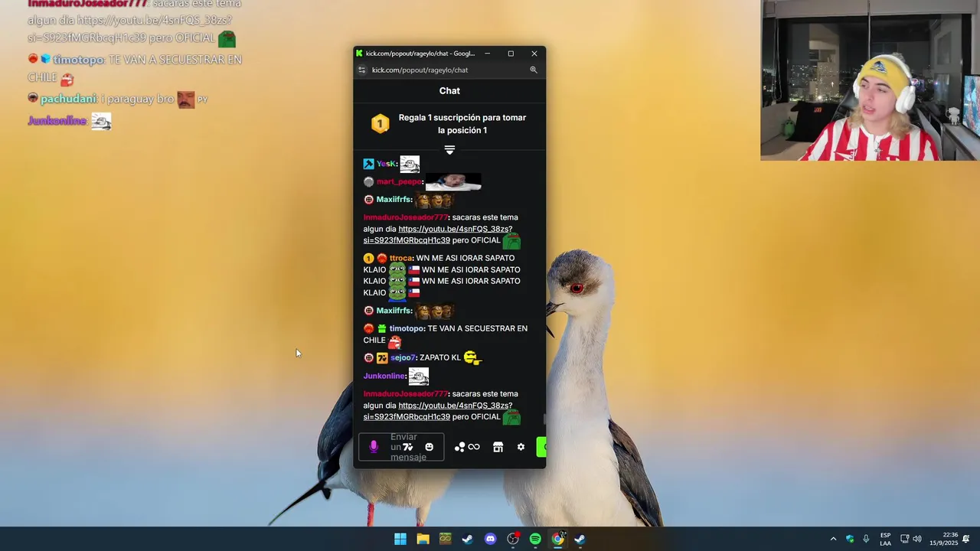The image size is (980, 551).
Task: Open the smiley emoji picker
Action: (429, 447)
